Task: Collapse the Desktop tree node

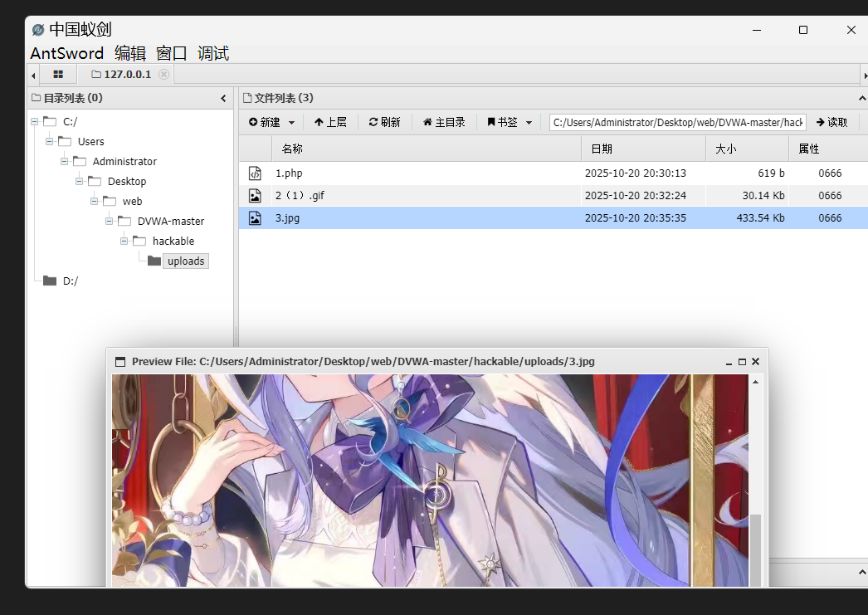Action: pyautogui.click(x=79, y=181)
